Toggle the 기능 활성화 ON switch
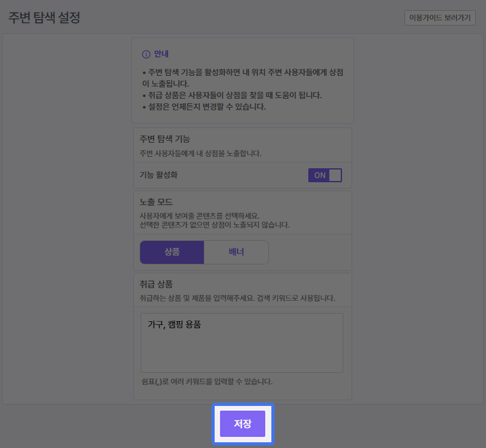 [325, 175]
